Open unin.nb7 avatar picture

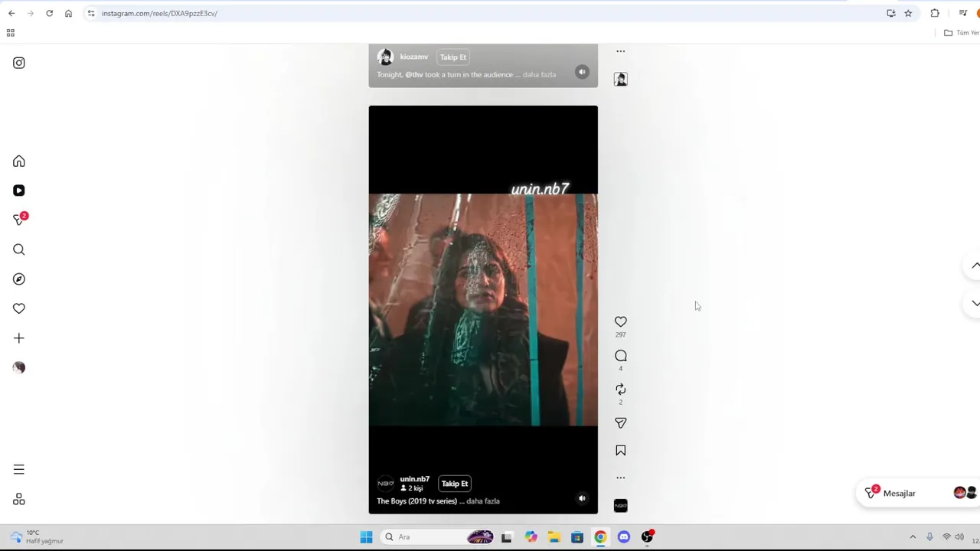[x=385, y=484]
